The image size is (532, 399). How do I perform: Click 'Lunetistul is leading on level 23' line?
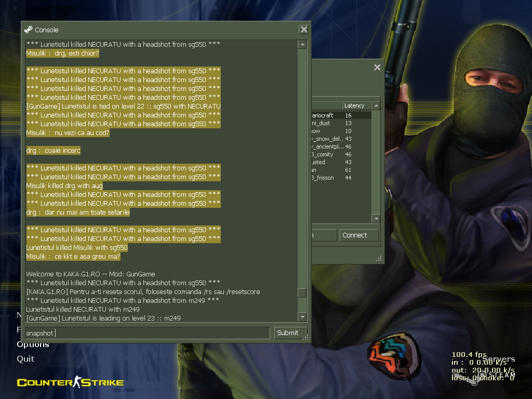[103, 318]
